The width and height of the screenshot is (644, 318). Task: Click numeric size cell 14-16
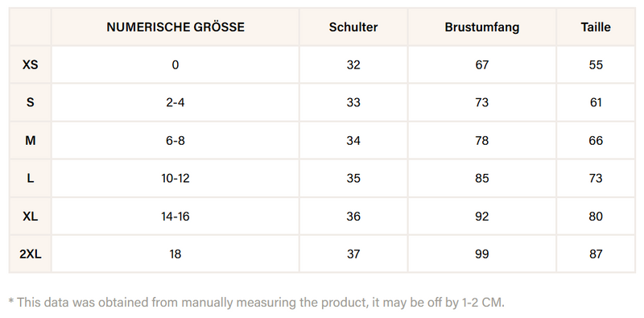click(x=175, y=216)
